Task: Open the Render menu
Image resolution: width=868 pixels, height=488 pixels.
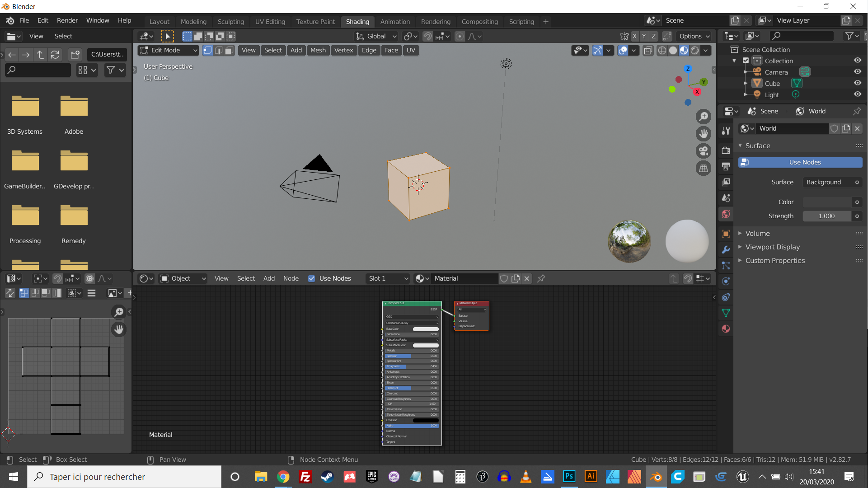Action: (x=67, y=20)
